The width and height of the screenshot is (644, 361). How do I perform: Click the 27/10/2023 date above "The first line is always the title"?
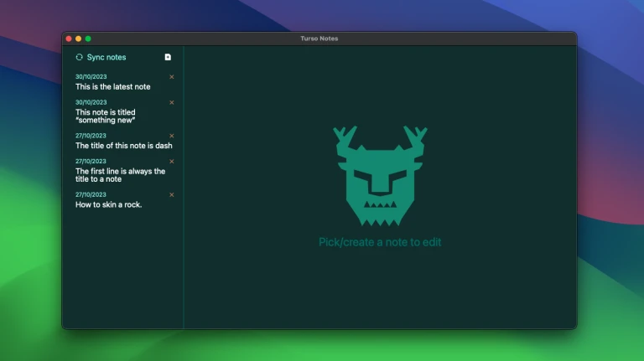[91, 161]
